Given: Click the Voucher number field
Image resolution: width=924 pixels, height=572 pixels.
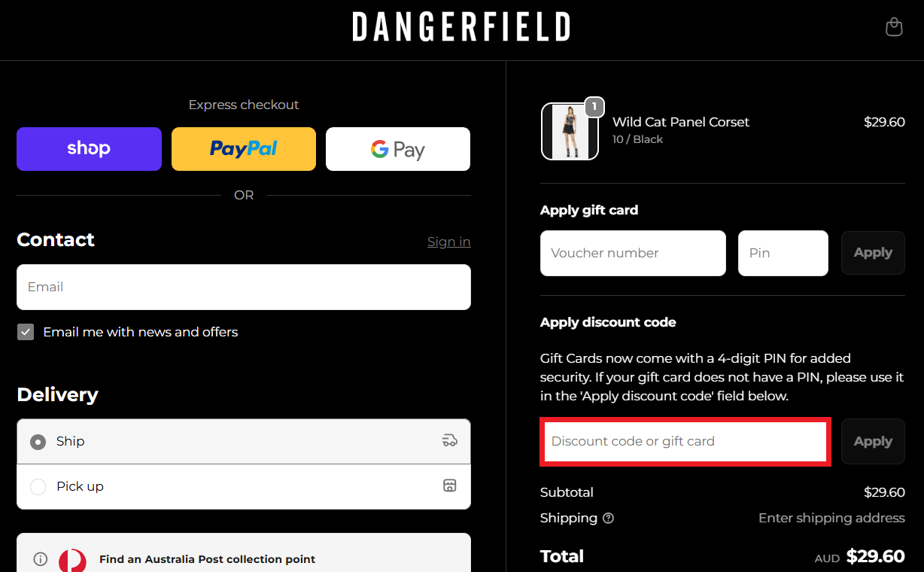Looking at the screenshot, I should pyautogui.click(x=633, y=253).
